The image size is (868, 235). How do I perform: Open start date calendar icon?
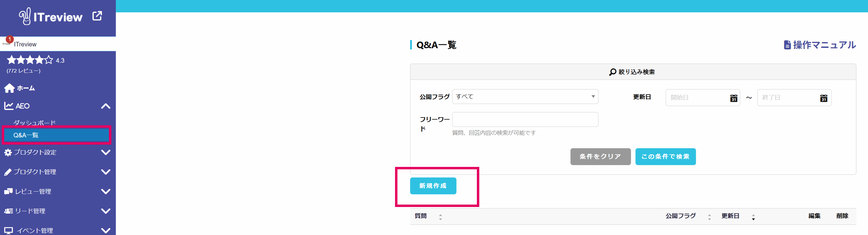tap(734, 98)
